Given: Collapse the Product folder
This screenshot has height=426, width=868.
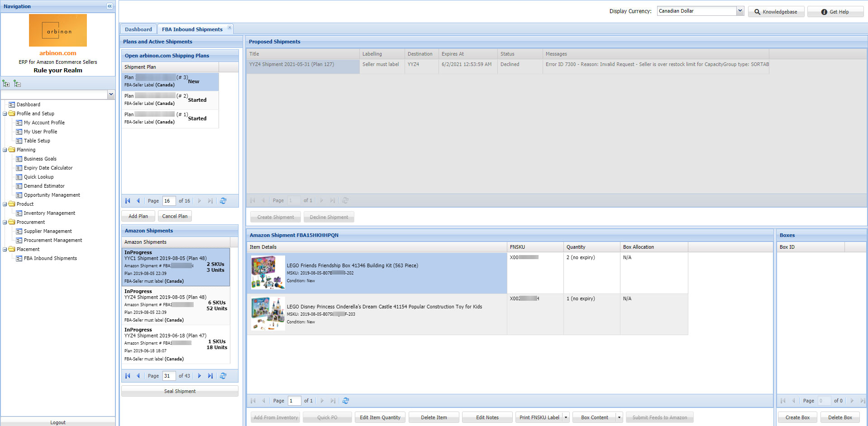Looking at the screenshot, I should (x=5, y=204).
